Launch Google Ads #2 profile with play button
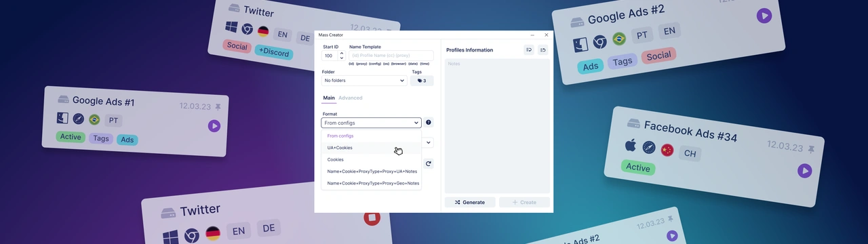The height and width of the screenshot is (244, 868). [764, 16]
